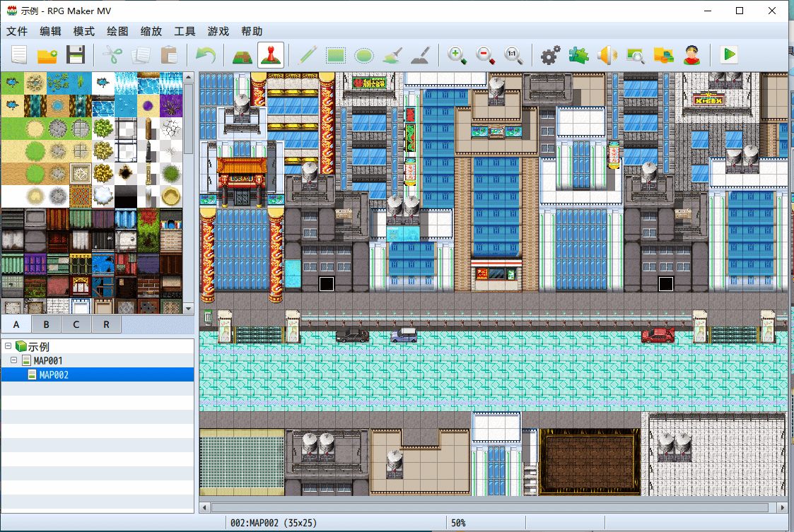Open the Event Searcher magnifier icon
The height and width of the screenshot is (532, 794).
pyautogui.click(x=636, y=54)
